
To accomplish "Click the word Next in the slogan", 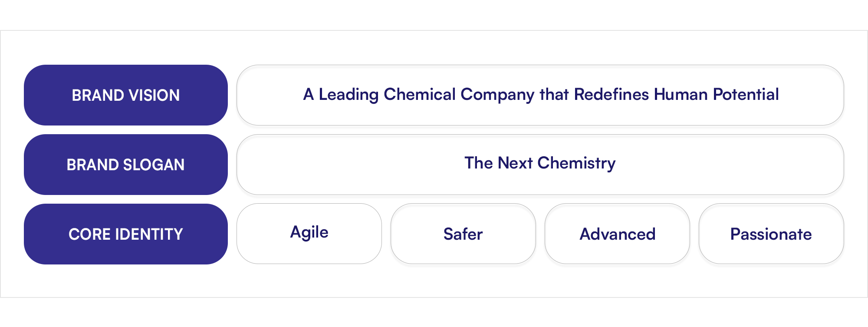I will [x=515, y=163].
